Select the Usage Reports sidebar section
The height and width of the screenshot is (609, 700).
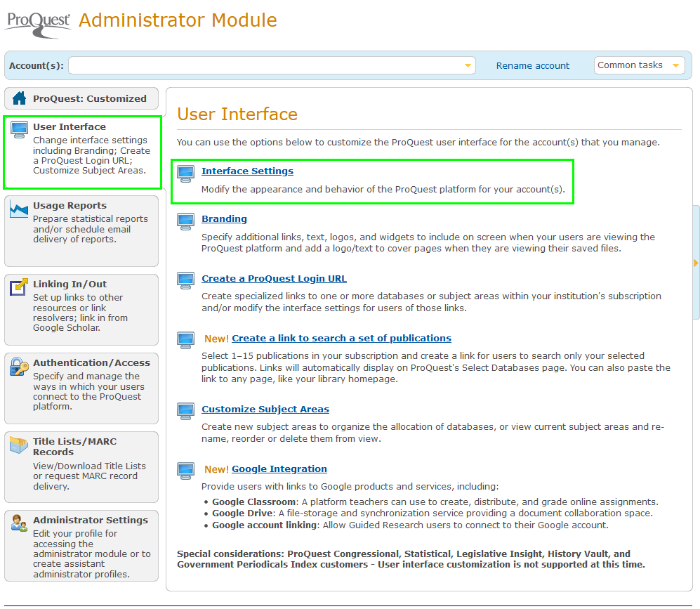coord(81,231)
